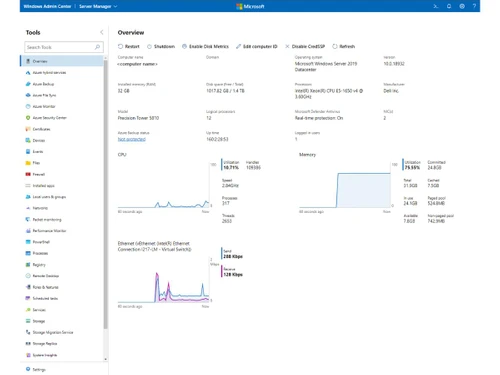Open Azure hybrid services tool icon

28,73
